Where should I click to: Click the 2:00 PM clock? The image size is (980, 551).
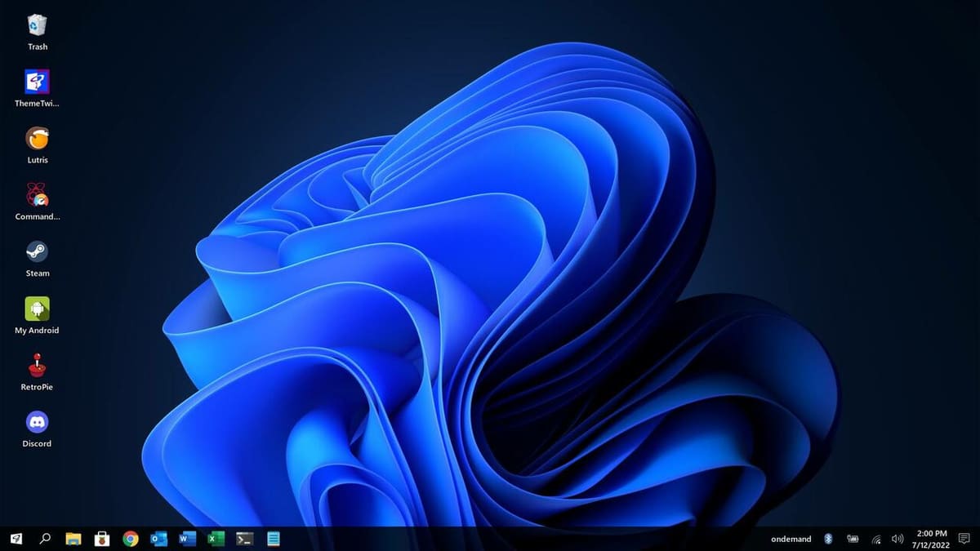pyautogui.click(x=932, y=533)
